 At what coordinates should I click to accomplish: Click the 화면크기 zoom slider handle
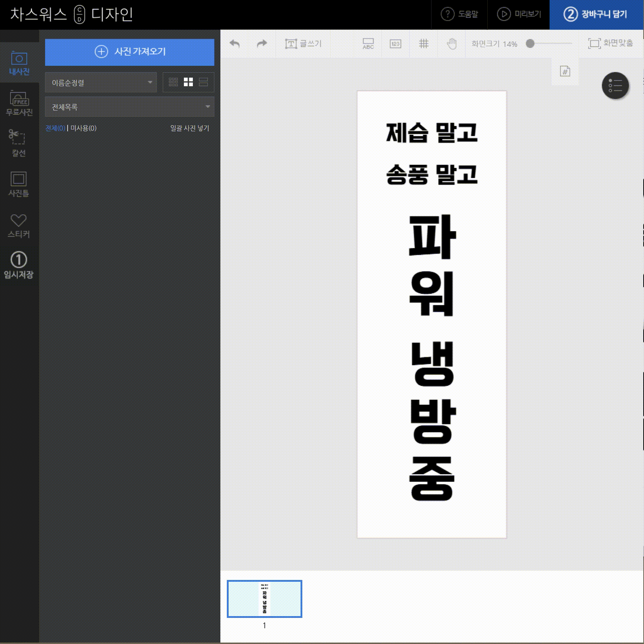tap(530, 44)
